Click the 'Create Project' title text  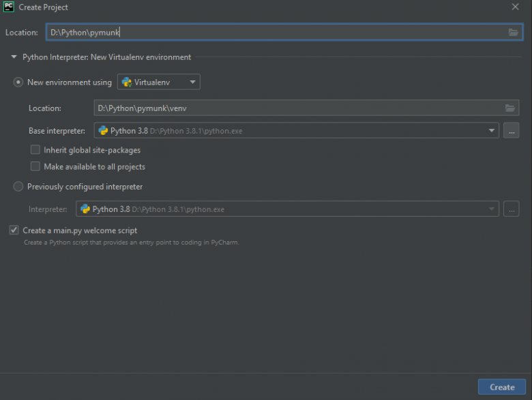click(43, 7)
